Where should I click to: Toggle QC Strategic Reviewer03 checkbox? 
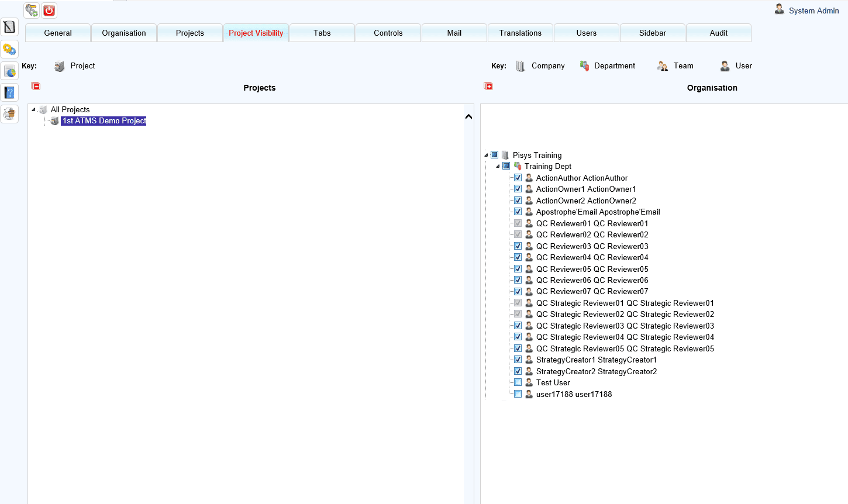[518, 326]
